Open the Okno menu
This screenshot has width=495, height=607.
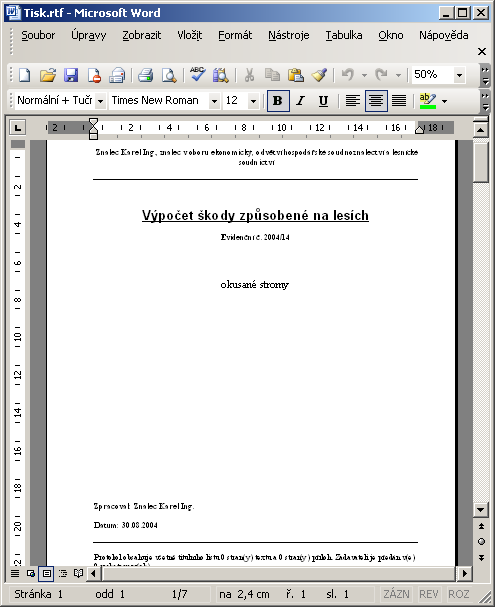pos(391,35)
